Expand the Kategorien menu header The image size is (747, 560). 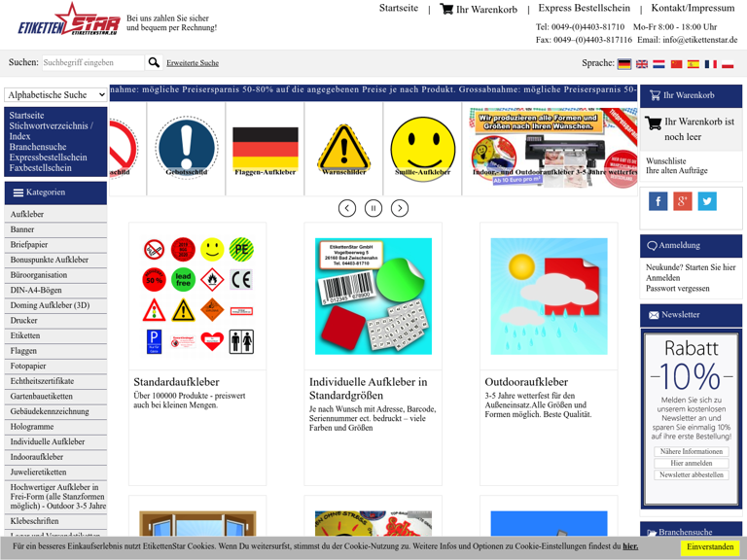[55, 192]
